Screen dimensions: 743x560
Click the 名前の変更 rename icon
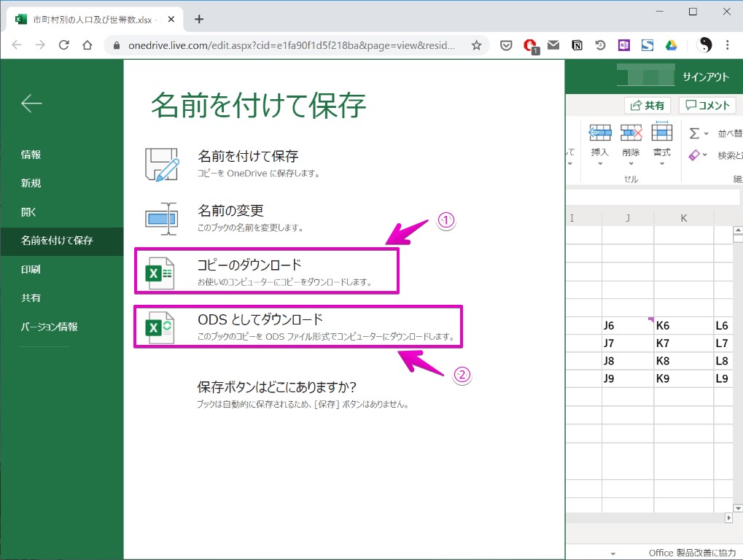[x=161, y=218]
